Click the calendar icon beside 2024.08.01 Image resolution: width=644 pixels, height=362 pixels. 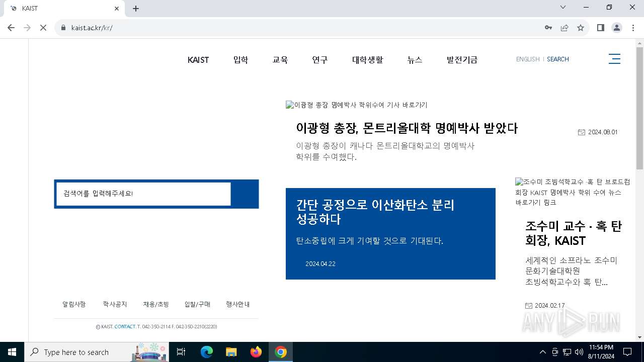coord(582,132)
